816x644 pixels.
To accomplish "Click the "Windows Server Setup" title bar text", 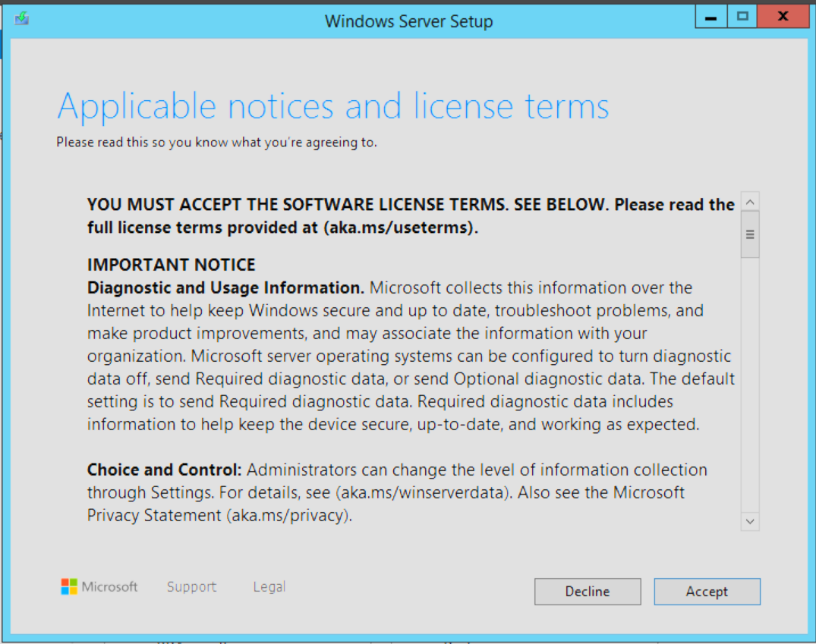I will click(408, 21).
